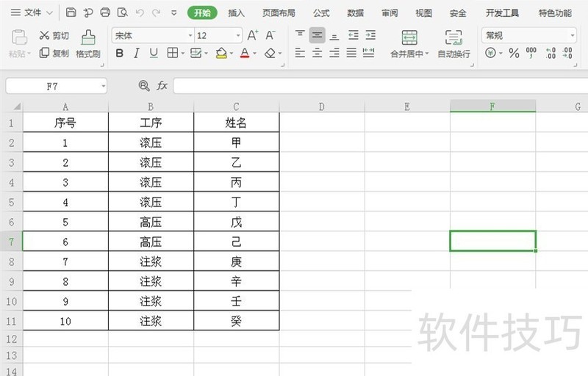
Task: Click the red font color A icon
Action: [x=245, y=53]
